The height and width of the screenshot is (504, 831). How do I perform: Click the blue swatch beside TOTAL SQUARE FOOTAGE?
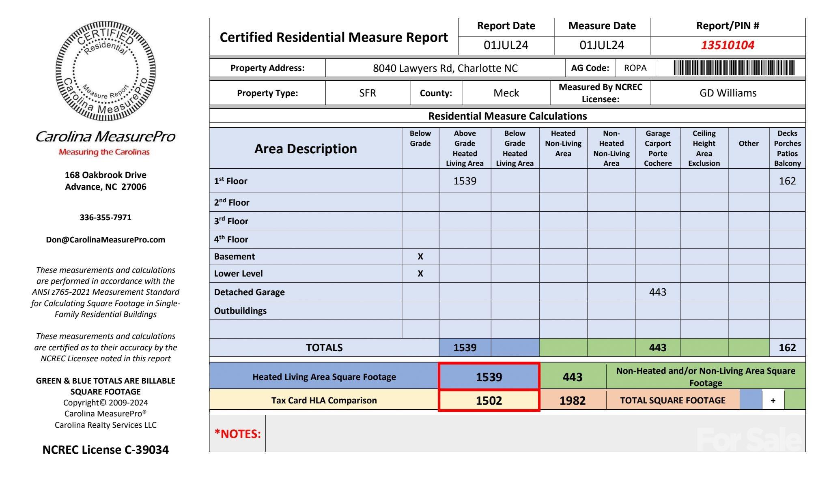click(x=751, y=400)
